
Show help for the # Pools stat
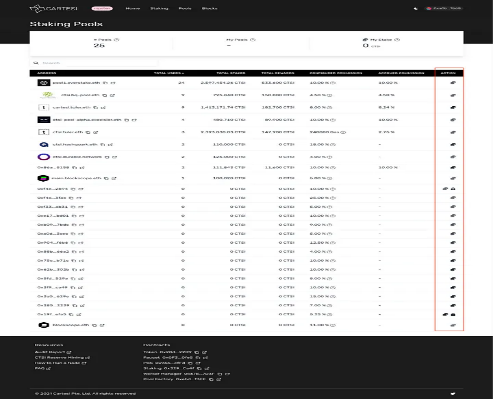(x=116, y=40)
